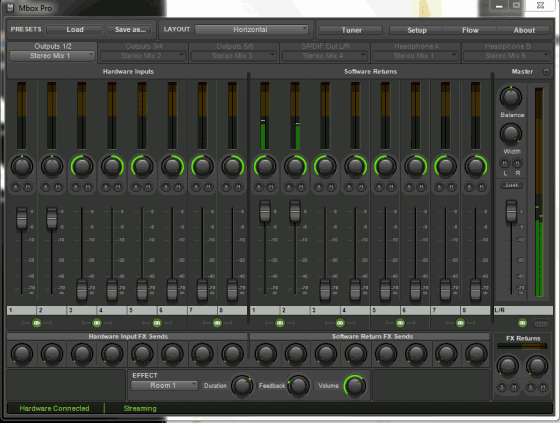Click the Save as... button
The image size is (560, 423).
(130, 30)
